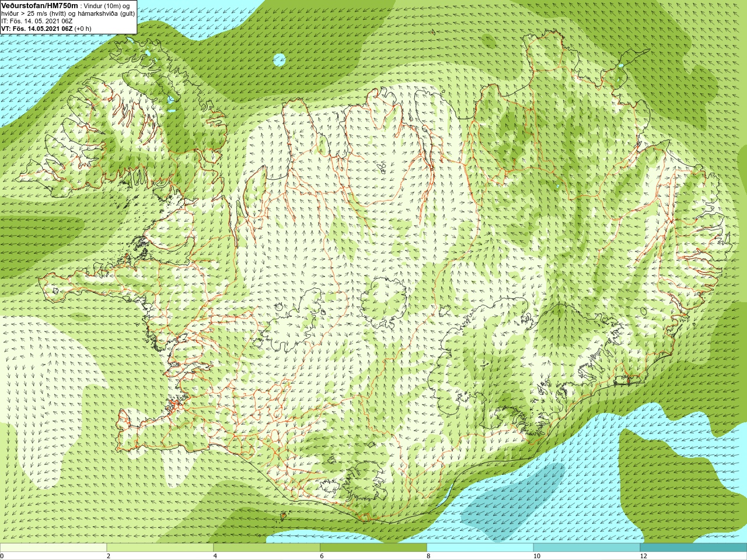This screenshot has height=560, width=747.
Task: Click the '10' label on the color scale
Action: point(536,556)
